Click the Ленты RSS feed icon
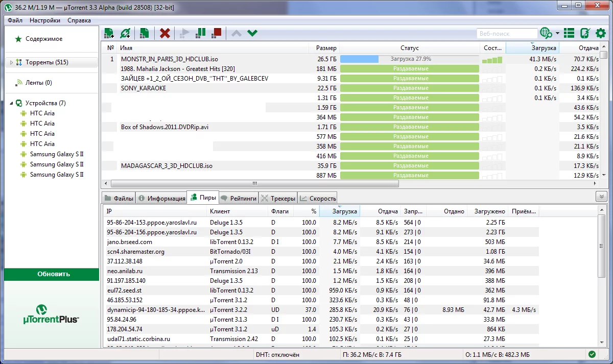The width and height of the screenshot is (613, 364). (x=19, y=83)
